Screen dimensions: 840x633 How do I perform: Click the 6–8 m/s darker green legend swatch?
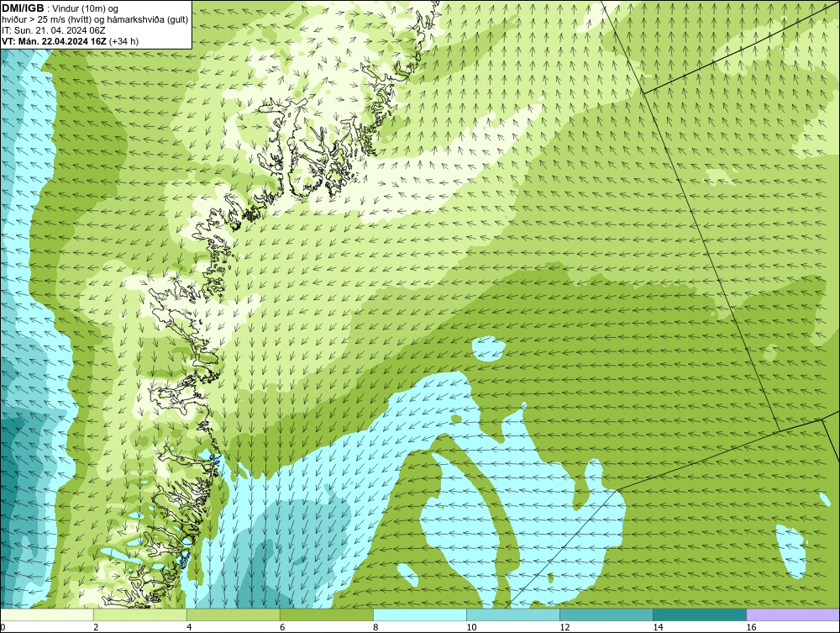327,615
